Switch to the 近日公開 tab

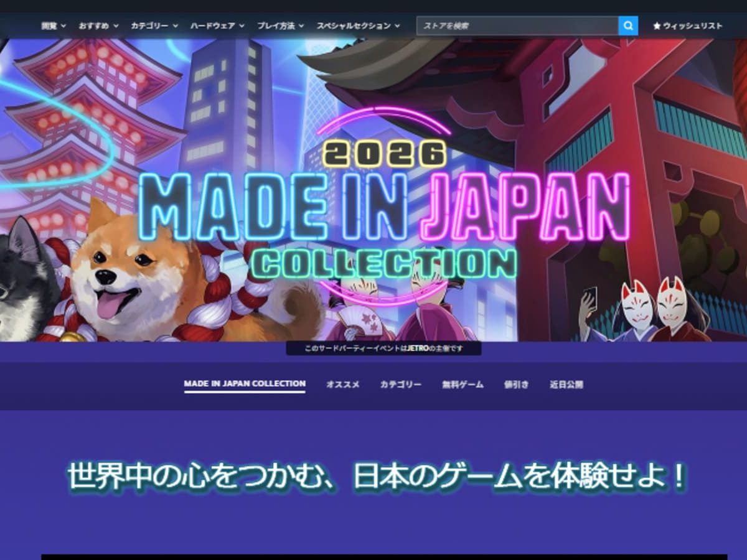566,385
